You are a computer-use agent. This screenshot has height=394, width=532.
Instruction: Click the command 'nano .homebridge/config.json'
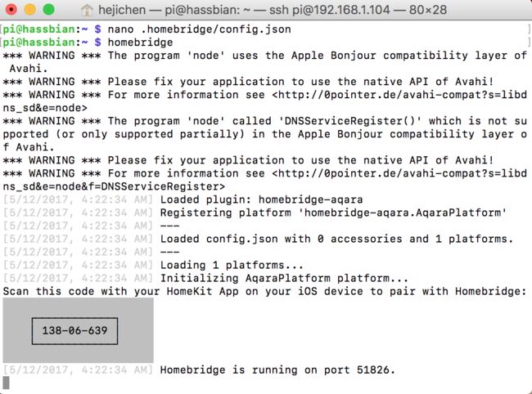tap(199, 29)
